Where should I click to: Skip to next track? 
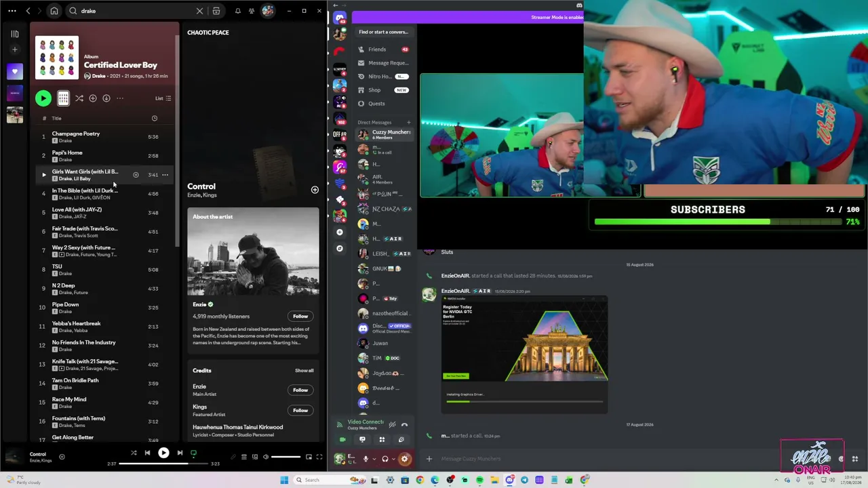point(180,453)
